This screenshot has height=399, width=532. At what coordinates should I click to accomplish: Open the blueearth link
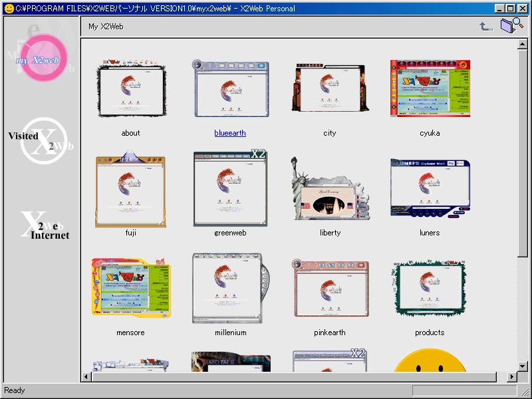[x=230, y=133]
